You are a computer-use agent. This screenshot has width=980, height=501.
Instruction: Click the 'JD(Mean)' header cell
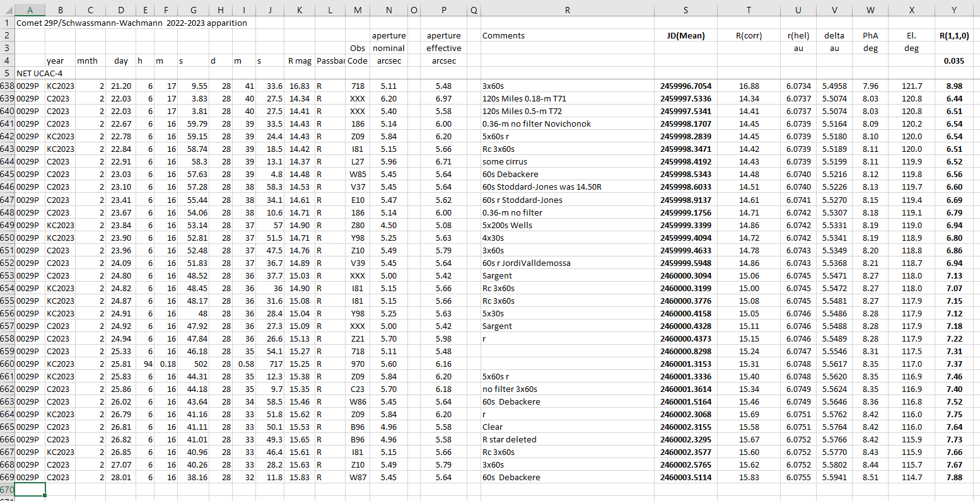(x=685, y=35)
